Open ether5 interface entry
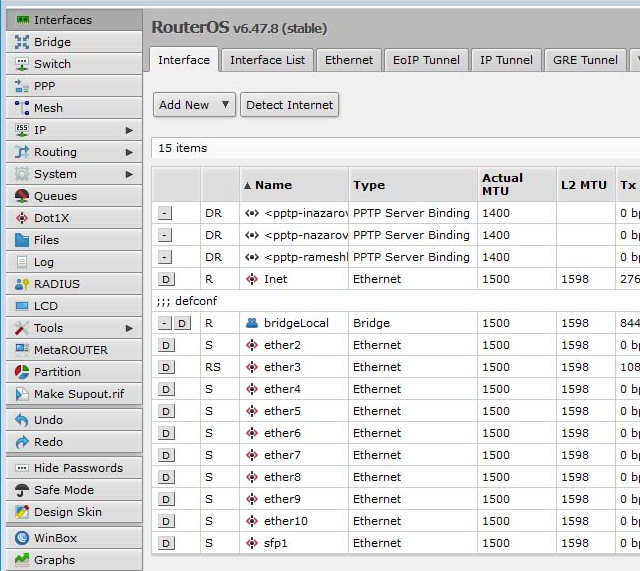The image size is (640, 571). pos(282,411)
